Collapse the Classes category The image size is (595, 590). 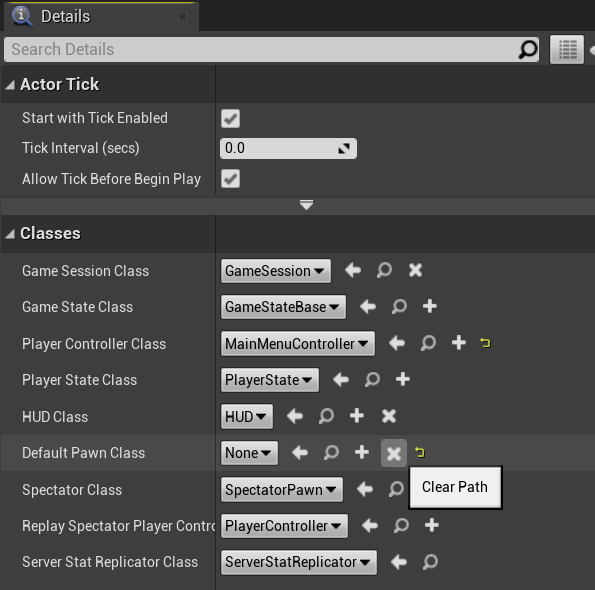tap(10, 234)
